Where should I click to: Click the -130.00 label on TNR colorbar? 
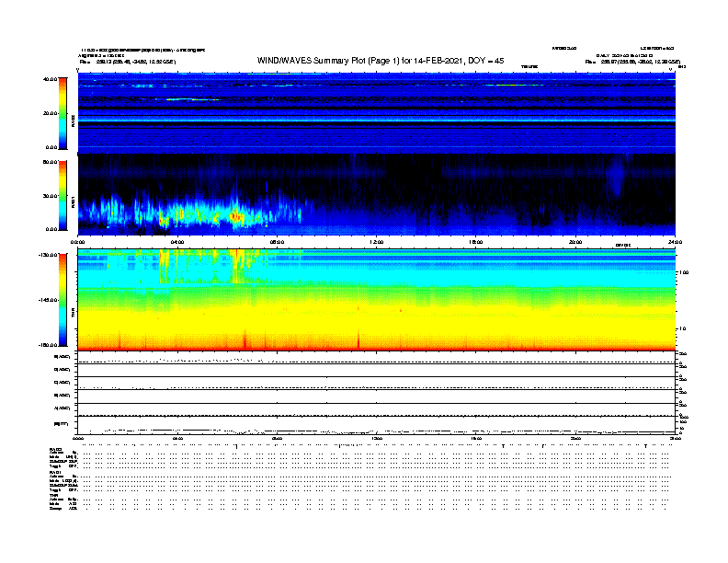(x=49, y=255)
